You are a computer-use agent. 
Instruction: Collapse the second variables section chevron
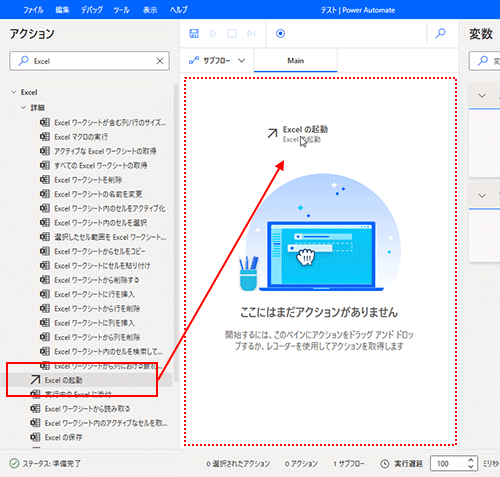click(x=482, y=196)
